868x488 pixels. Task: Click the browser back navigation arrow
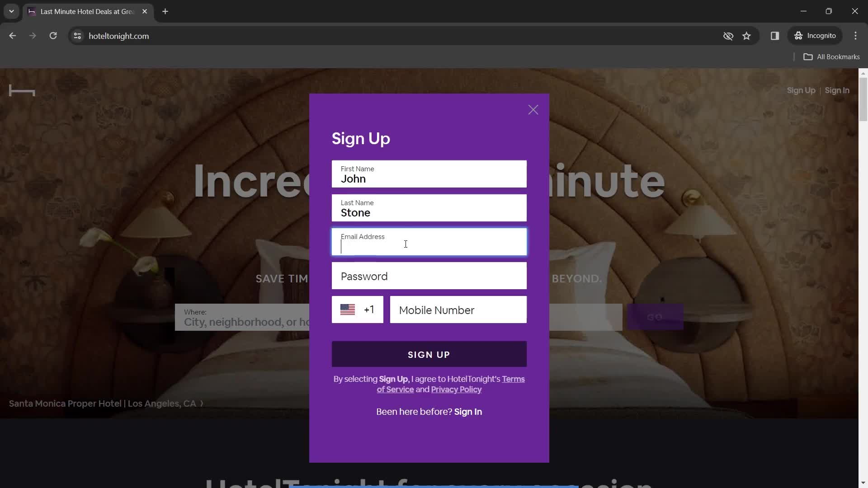(12, 36)
